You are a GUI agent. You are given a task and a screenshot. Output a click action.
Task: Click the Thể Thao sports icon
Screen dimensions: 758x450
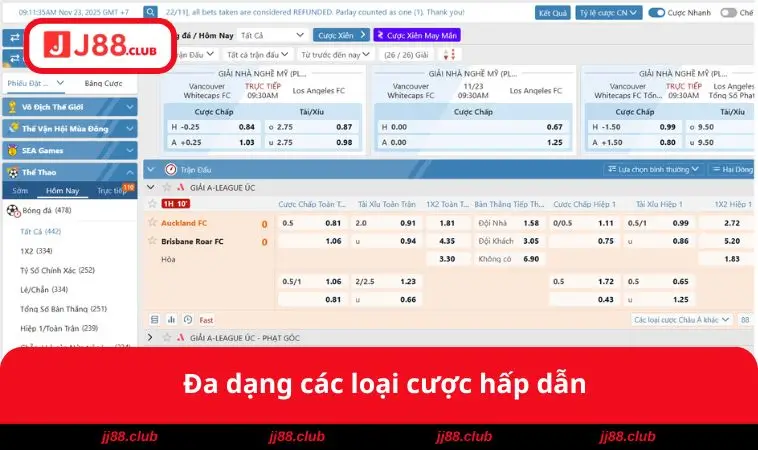click(x=13, y=172)
